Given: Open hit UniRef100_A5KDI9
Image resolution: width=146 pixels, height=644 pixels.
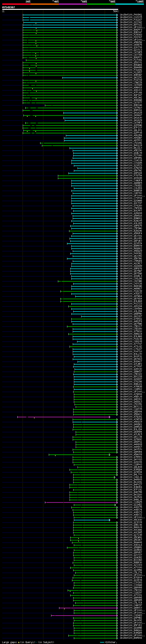Looking at the screenshot, I should tap(131, 422).
